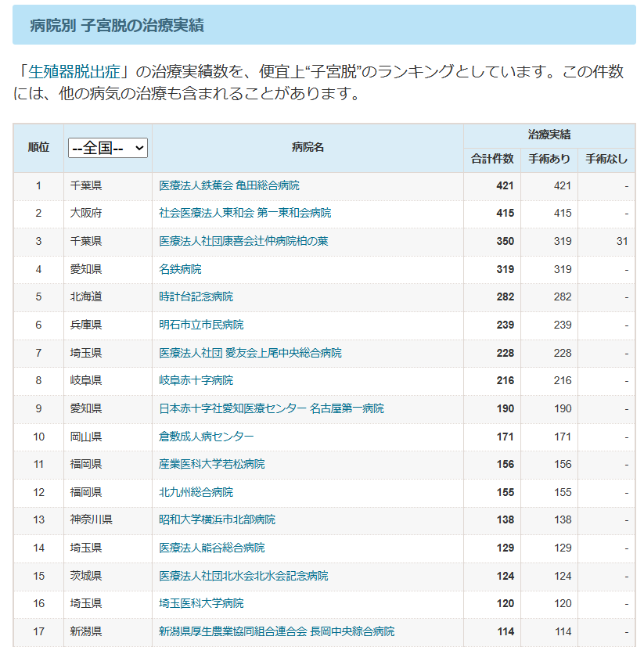Click the 合計件数 column header
Screen dimensions: 644x647
tap(492, 159)
